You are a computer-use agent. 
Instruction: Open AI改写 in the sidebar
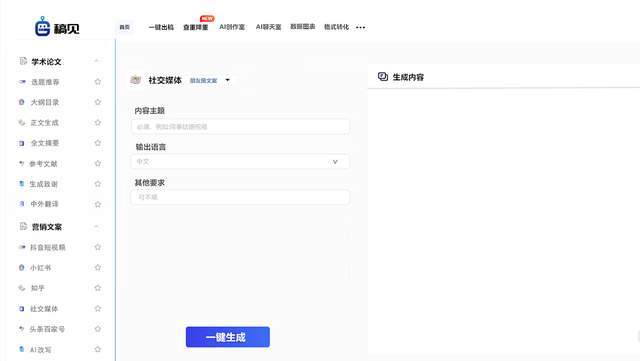(x=41, y=350)
